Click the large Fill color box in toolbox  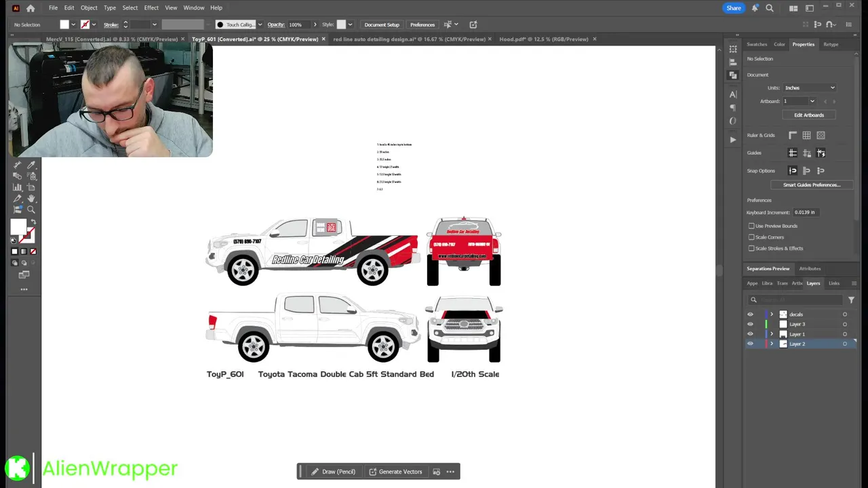tap(18, 227)
